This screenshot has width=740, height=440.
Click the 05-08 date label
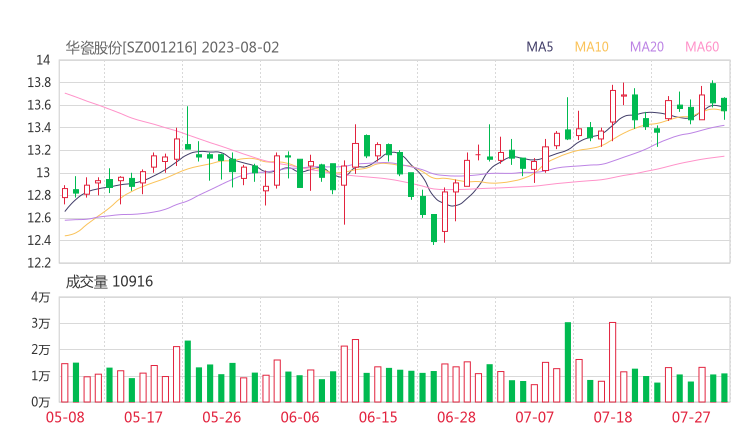tap(65, 417)
